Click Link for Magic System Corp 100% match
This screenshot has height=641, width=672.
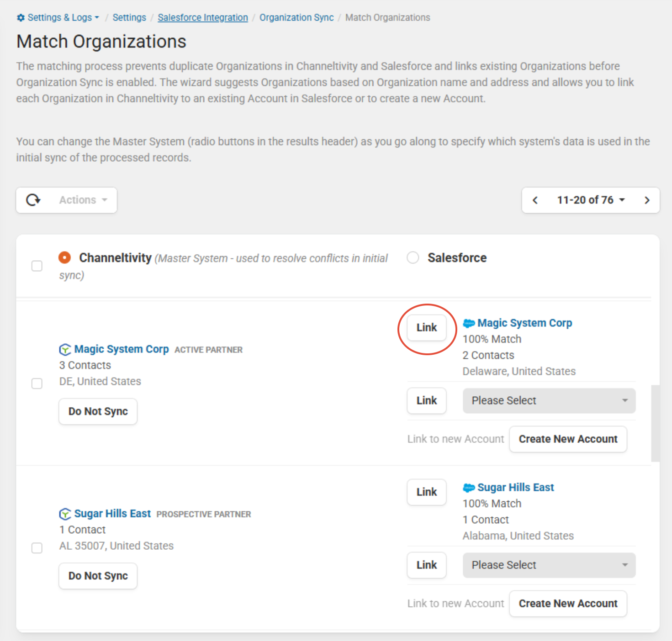click(427, 327)
